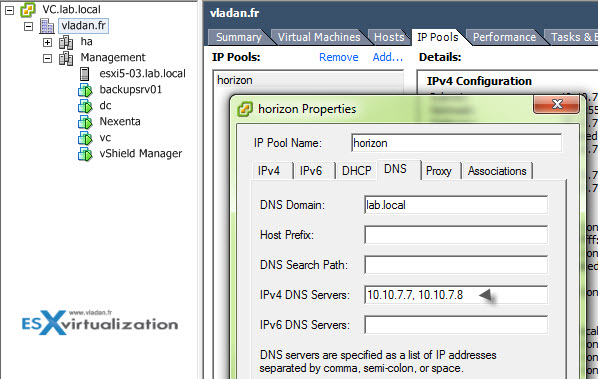Switch to the Hosts tab
The image size is (598, 379).
click(389, 37)
